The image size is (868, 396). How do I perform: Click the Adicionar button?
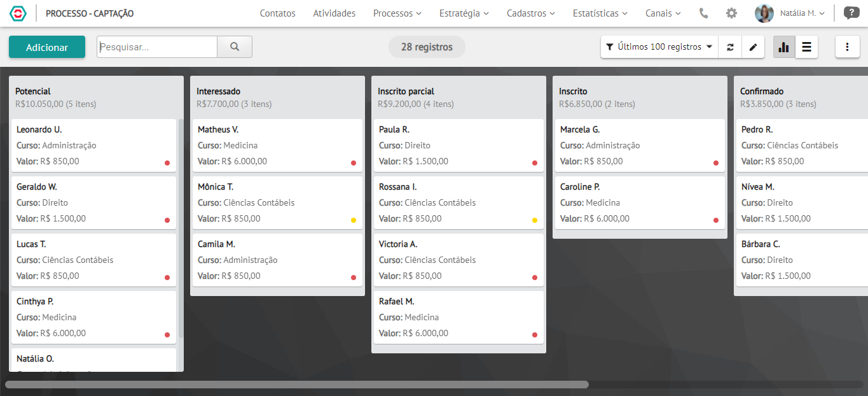[47, 47]
